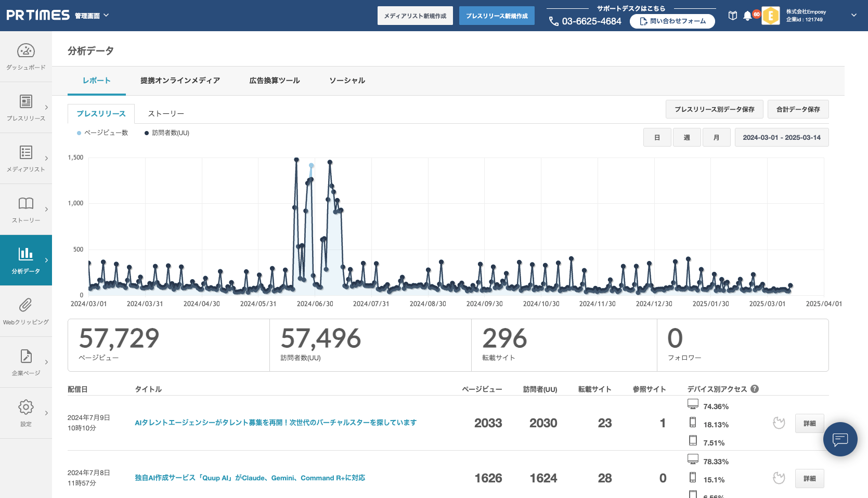Select the ストーリー sub-tab
868x498 pixels.
click(x=166, y=114)
